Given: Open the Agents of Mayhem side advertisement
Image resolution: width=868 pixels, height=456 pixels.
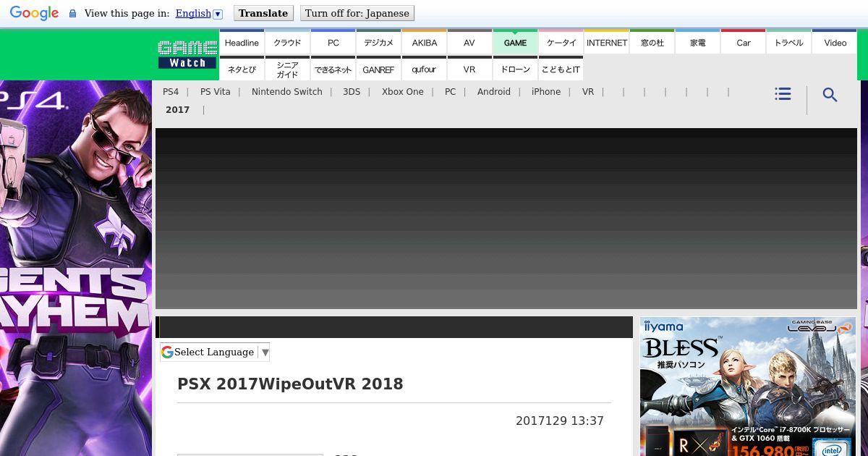Looking at the screenshot, I should pyautogui.click(x=76, y=268).
